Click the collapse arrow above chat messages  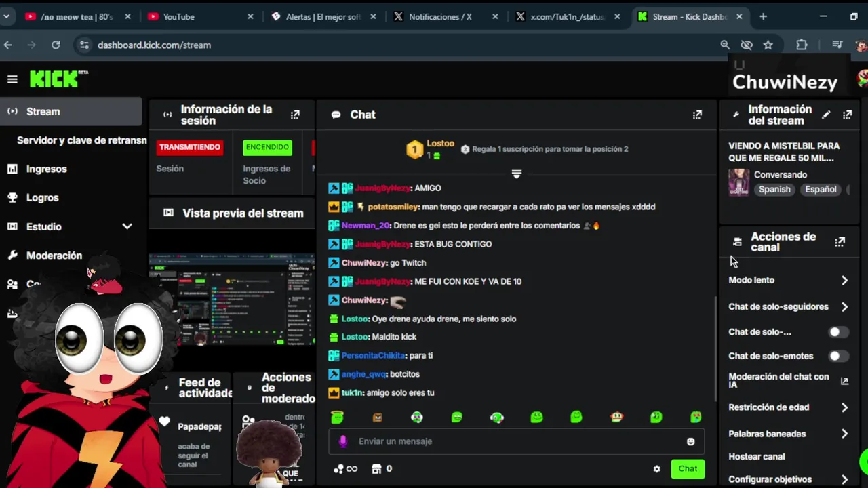point(516,174)
